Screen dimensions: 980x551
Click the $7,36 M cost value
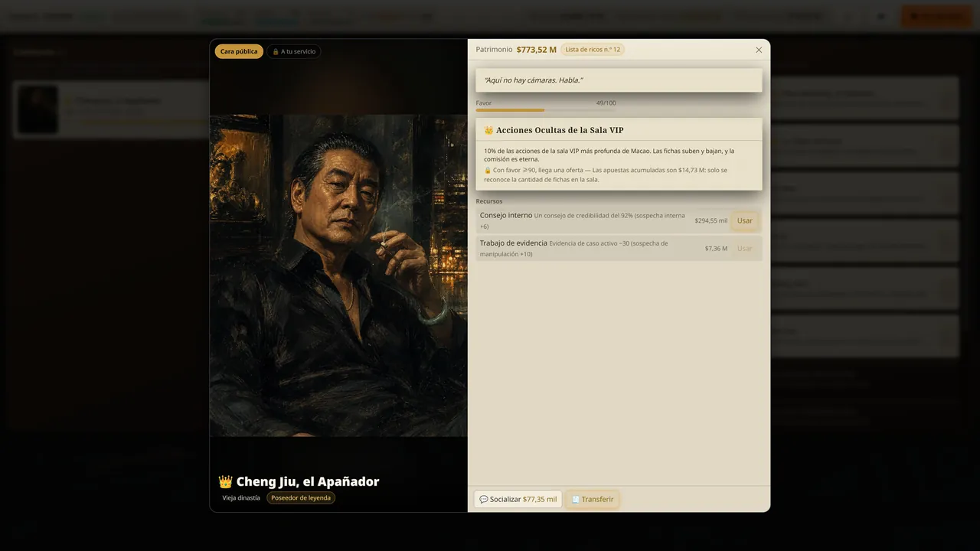point(717,249)
